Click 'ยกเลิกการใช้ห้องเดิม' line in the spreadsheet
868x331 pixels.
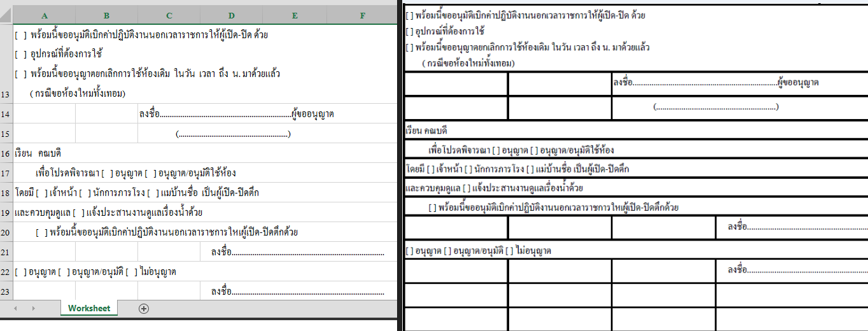[x=147, y=74]
